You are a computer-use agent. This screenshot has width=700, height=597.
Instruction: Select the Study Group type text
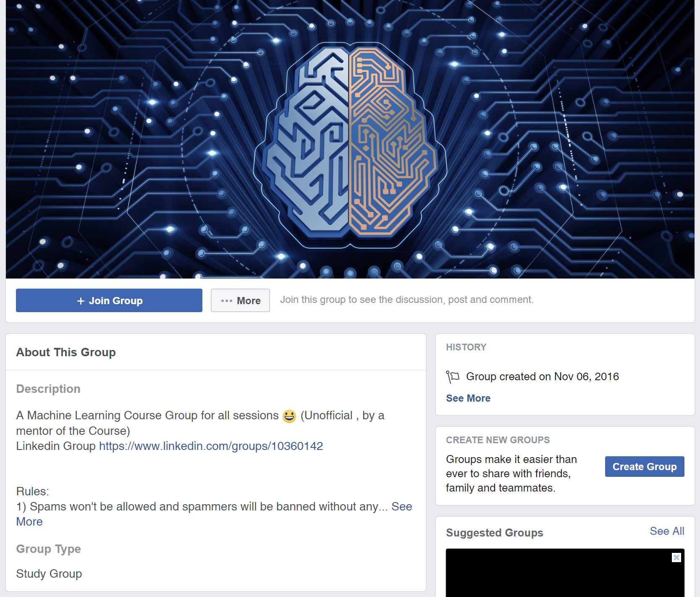point(49,573)
